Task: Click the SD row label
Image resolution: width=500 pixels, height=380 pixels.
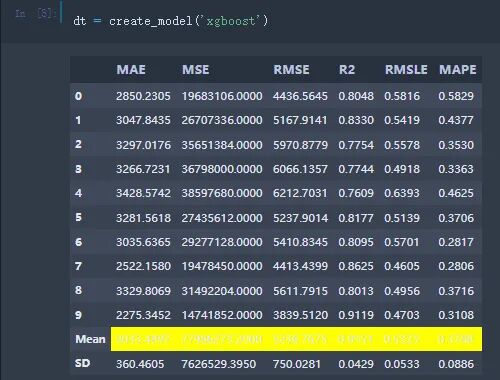Action: [x=82, y=363]
